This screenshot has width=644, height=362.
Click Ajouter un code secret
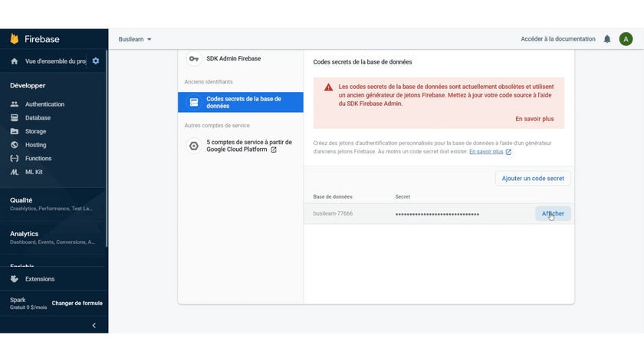tap(533, 179)
